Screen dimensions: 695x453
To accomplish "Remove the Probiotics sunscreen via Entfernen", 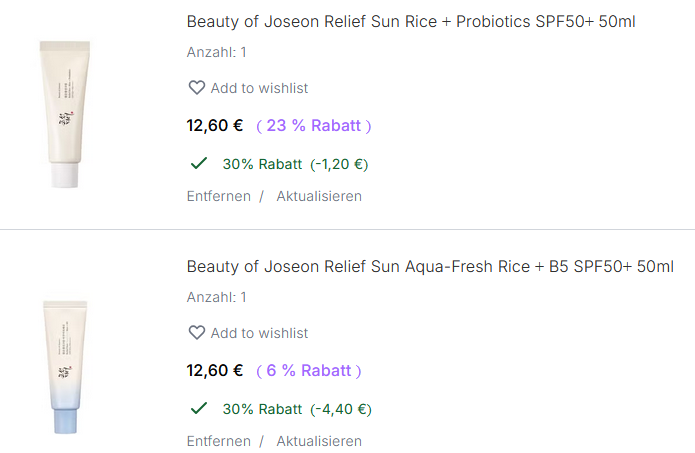I will (x=218, y=196).
